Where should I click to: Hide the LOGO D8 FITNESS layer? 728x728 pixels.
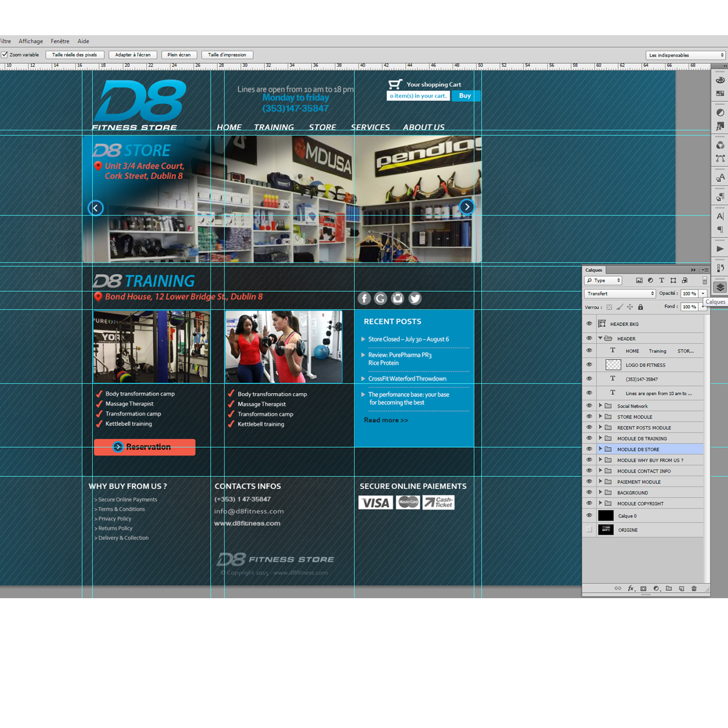(589, 365)
